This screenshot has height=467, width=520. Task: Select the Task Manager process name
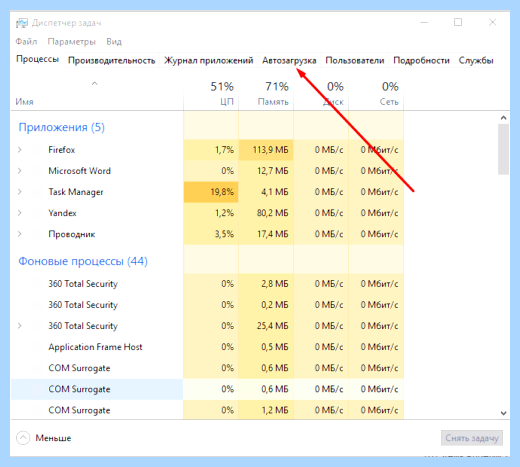click(x=76, y=192)
